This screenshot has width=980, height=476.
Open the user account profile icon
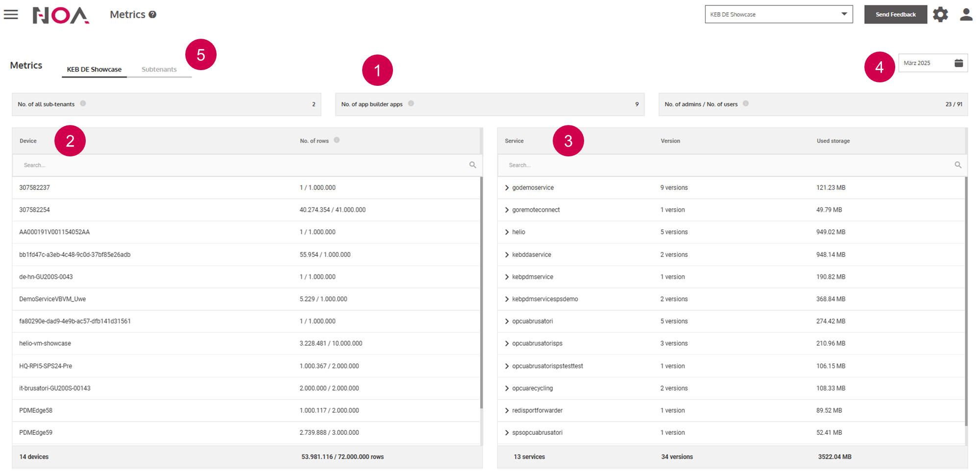(966, 15)
